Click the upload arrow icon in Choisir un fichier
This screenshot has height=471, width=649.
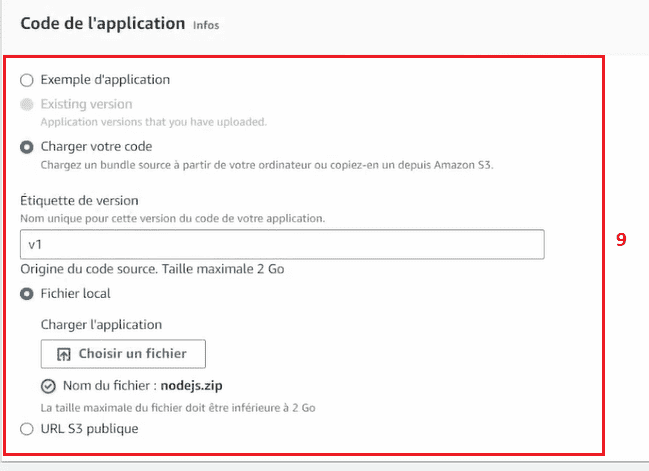click(64, 354)
